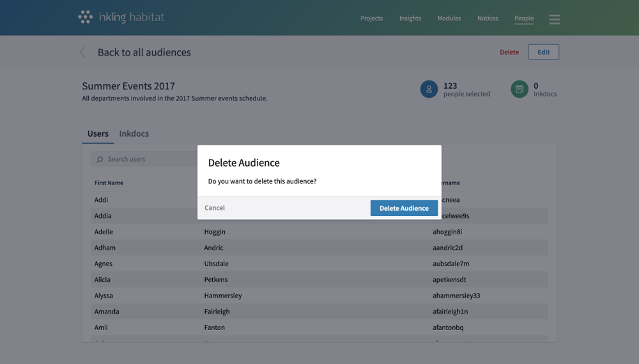The image size is (639, 364).
Task: Go Back to all audiences
Action: [144, 52]
